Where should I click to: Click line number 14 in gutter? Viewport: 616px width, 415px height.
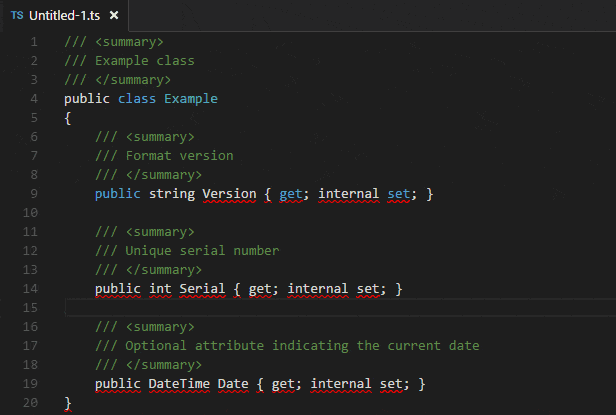pos(30,289)
